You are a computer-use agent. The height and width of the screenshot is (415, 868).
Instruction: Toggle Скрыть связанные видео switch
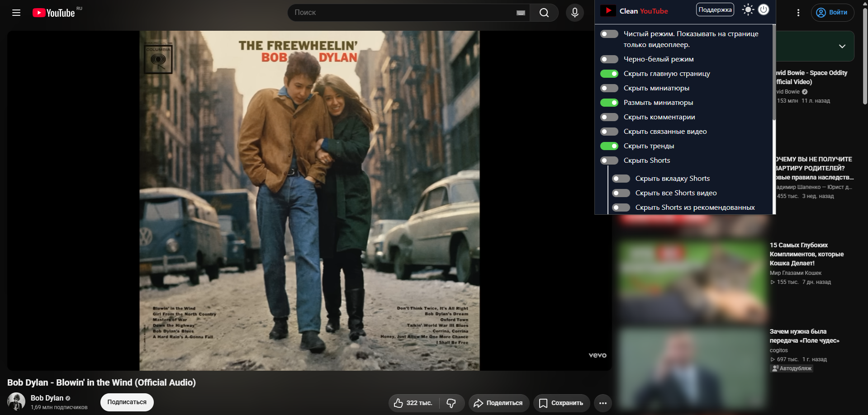(609, 132)
